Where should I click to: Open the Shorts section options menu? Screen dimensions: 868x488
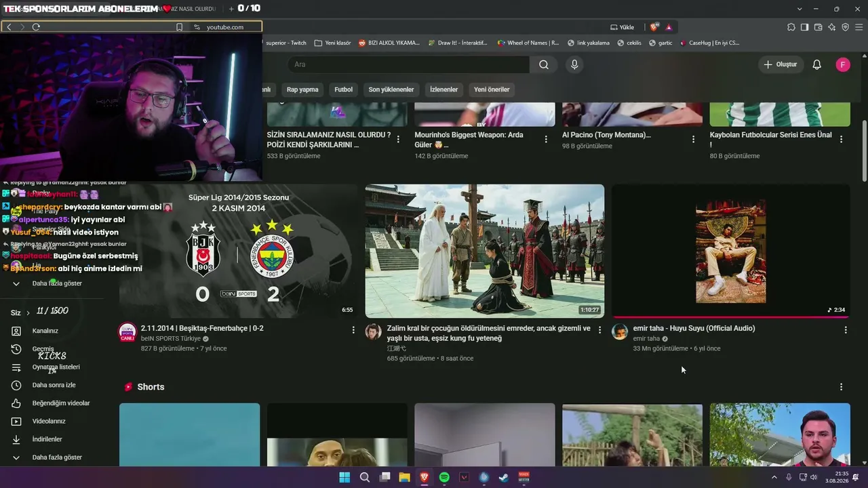tap(841, 387)
